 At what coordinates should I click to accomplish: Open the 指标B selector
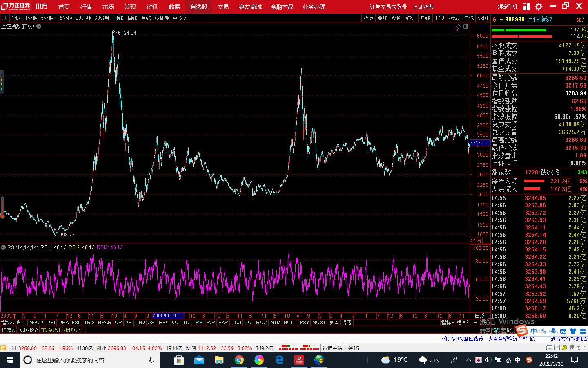(448, 323)
